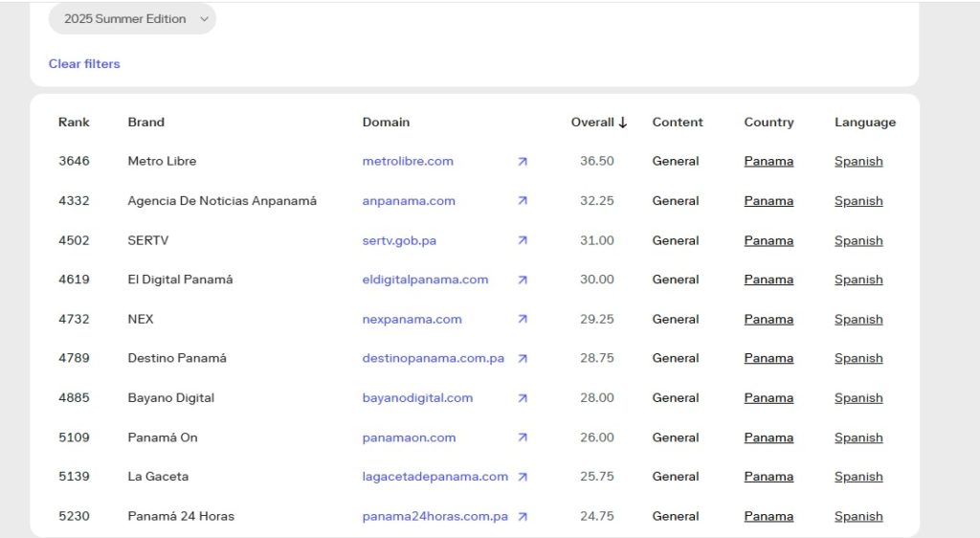Screen dimensions: 980x538
Task: Go to the panamaon.com link
Action: click(x=409, y=437)
